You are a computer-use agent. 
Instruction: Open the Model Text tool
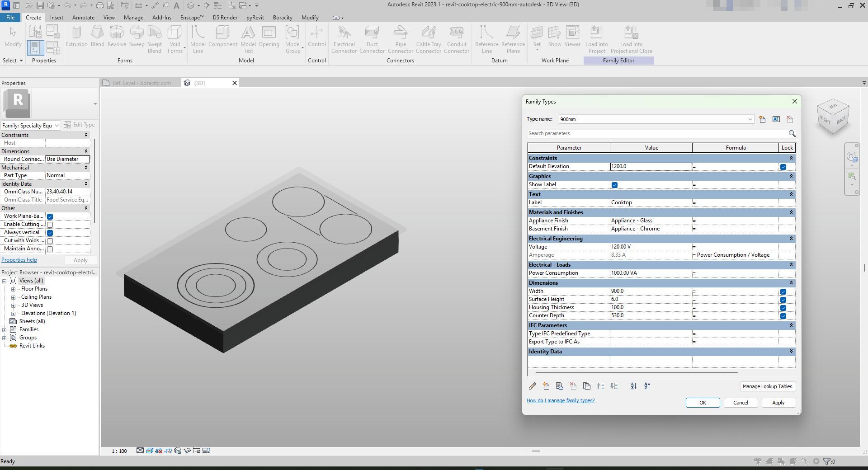point(248,39)
